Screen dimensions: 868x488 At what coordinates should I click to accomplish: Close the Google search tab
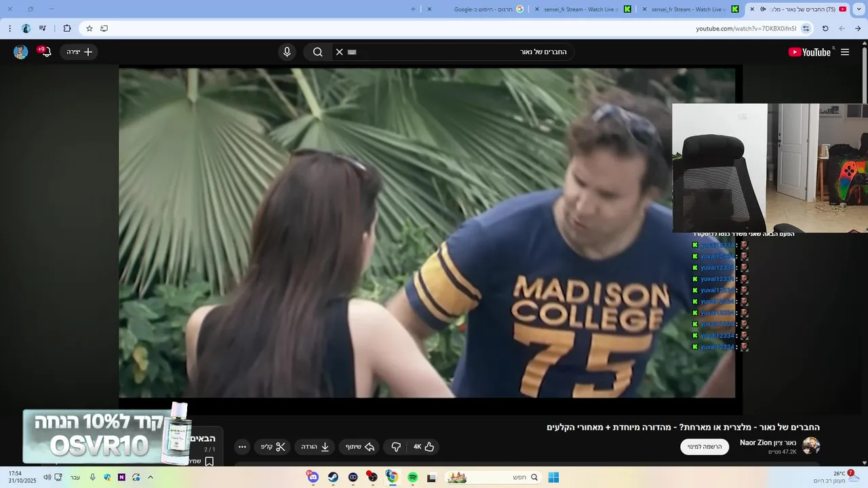point(429,9)
